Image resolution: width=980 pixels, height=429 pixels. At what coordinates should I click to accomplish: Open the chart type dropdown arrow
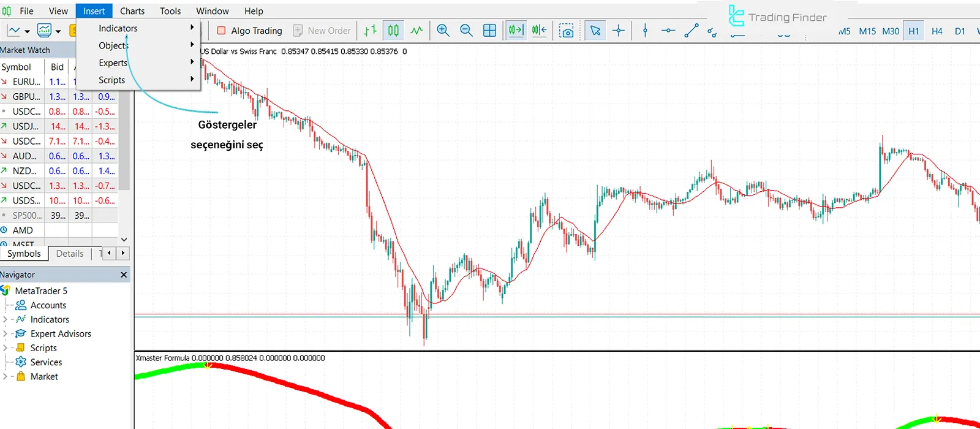[27, 31]
